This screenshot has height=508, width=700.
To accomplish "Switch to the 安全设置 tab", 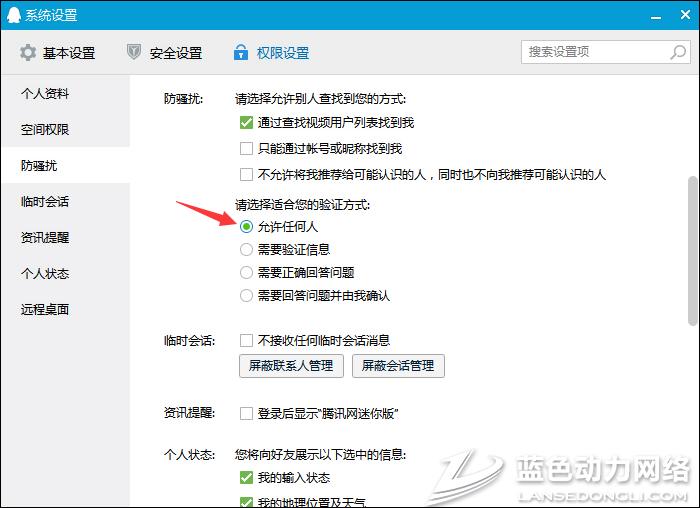I will click(164, 53).
